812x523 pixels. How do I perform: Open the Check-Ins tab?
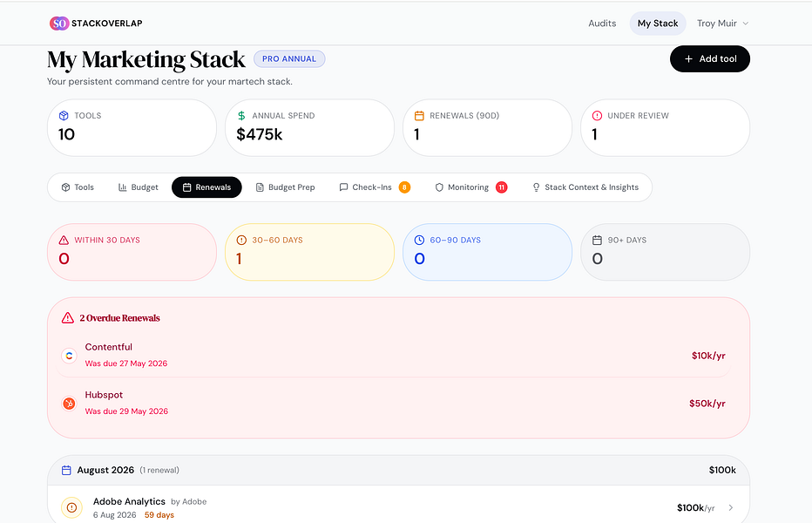click(375, 187)
